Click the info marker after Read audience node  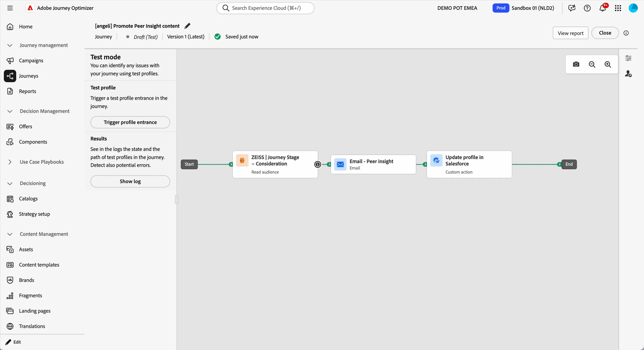pyautogui.click(x=318, y=164)
